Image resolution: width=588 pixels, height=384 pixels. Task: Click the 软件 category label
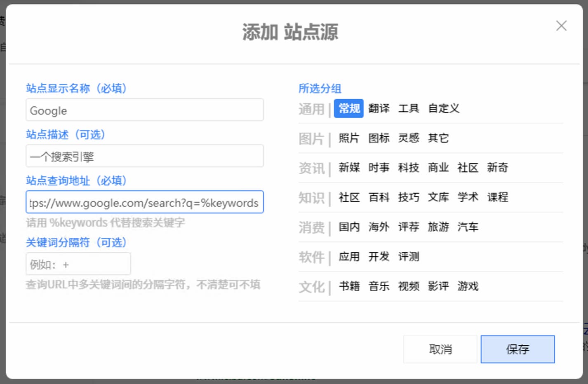tap(312, 258)
